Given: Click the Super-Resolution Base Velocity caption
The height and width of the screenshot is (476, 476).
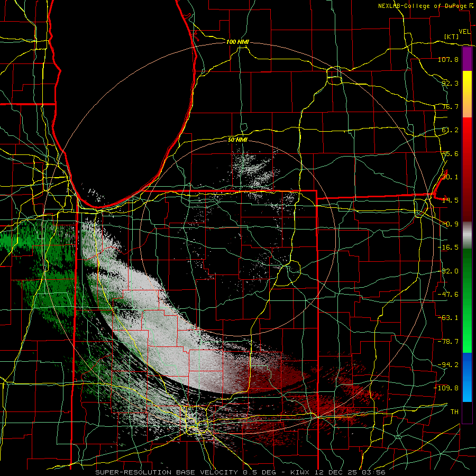Looking at the screenshot, I should pos(241,472).
